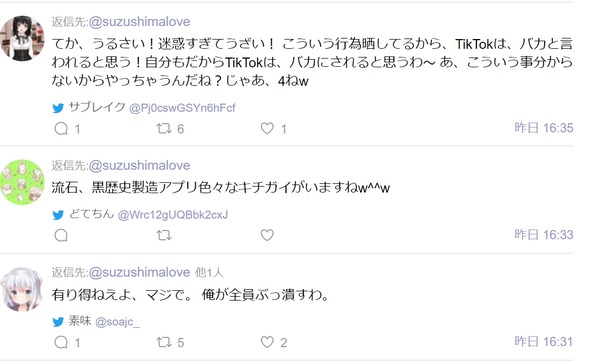Click the reply icon on 素味's tweet
This screenshot has height=364, width=600.
(61, 342)
